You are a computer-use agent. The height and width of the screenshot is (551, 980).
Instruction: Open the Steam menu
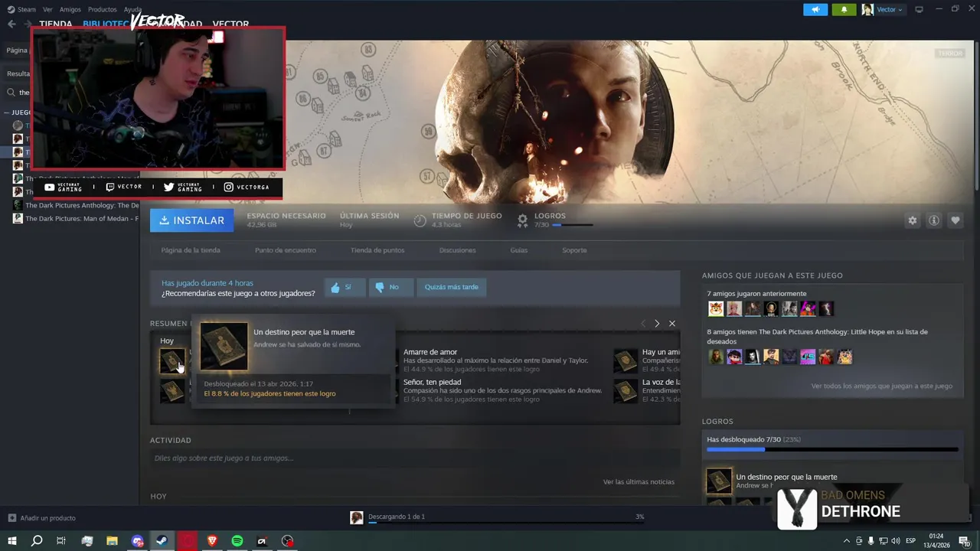(x=21, y=9)
